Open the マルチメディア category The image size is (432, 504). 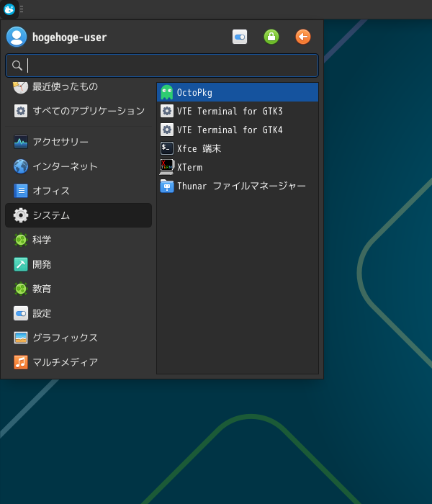point(65,362)
